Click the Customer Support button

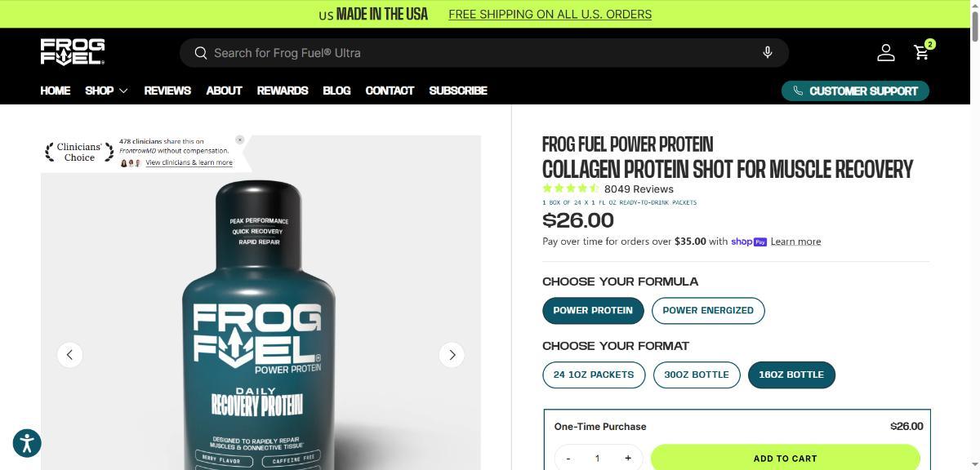point(855,91)
